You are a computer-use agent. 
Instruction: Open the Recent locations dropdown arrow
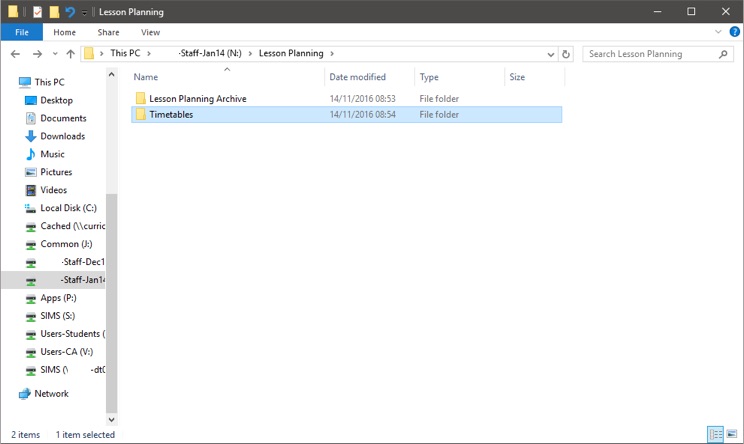click(x=55, y=54)
